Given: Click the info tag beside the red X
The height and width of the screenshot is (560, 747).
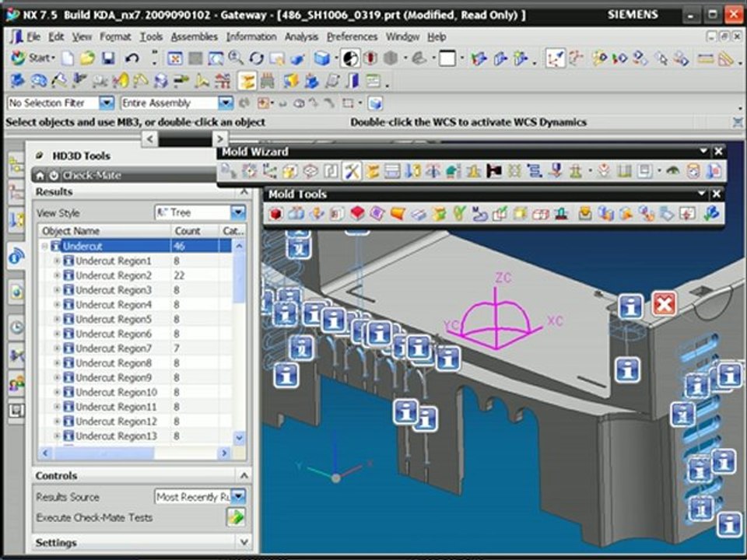Looking at the screenshot, I should 631,306.
